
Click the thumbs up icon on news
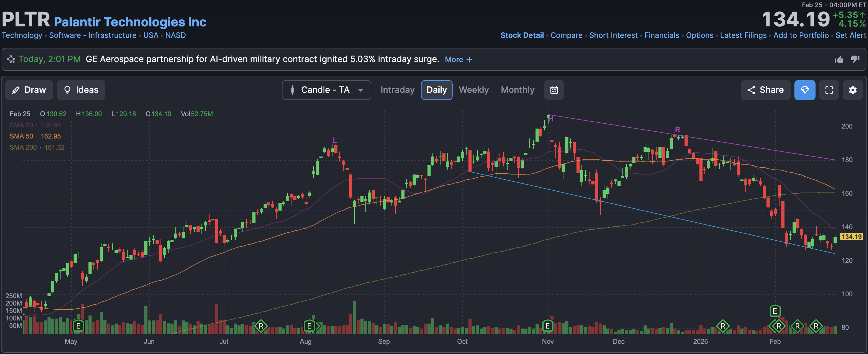coord(839,60)
